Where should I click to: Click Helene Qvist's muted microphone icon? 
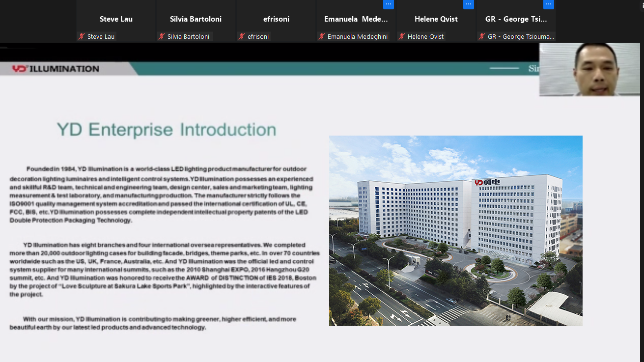pyautogui.click(x=402, y=37)
